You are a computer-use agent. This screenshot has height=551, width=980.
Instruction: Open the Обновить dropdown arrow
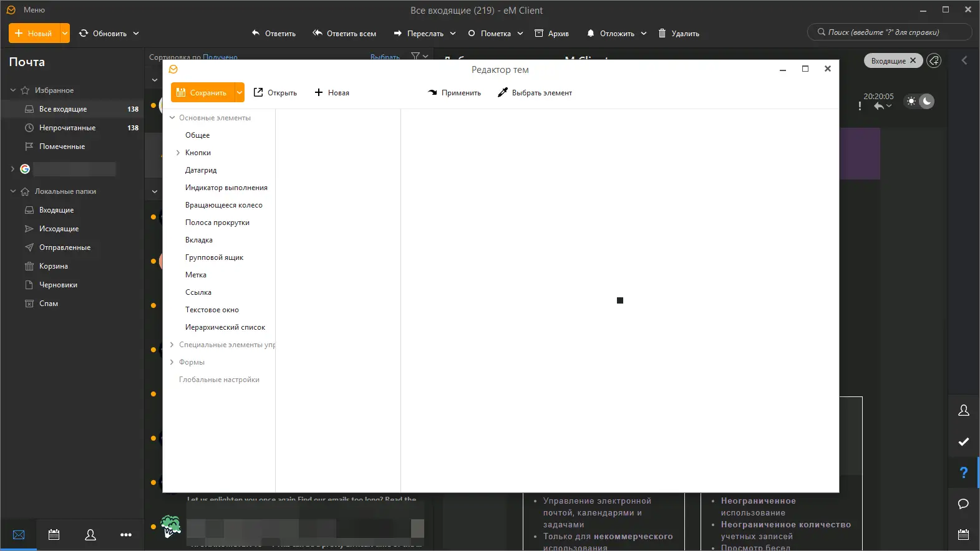136,34
